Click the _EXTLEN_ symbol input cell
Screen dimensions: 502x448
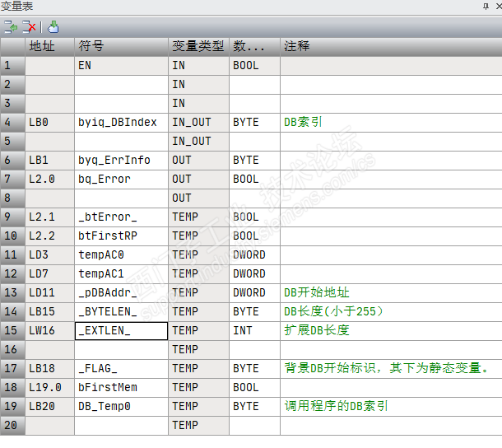click(x=121, y=331)
